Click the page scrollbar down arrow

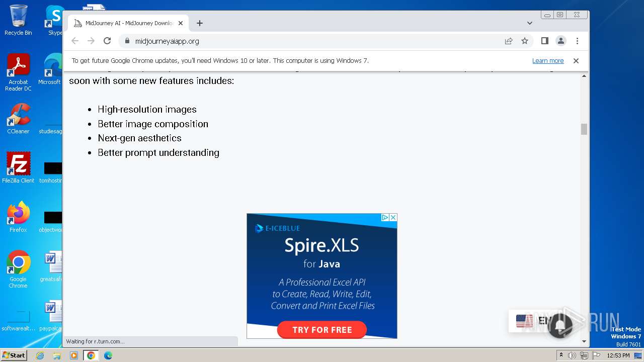tap(584, 341)
